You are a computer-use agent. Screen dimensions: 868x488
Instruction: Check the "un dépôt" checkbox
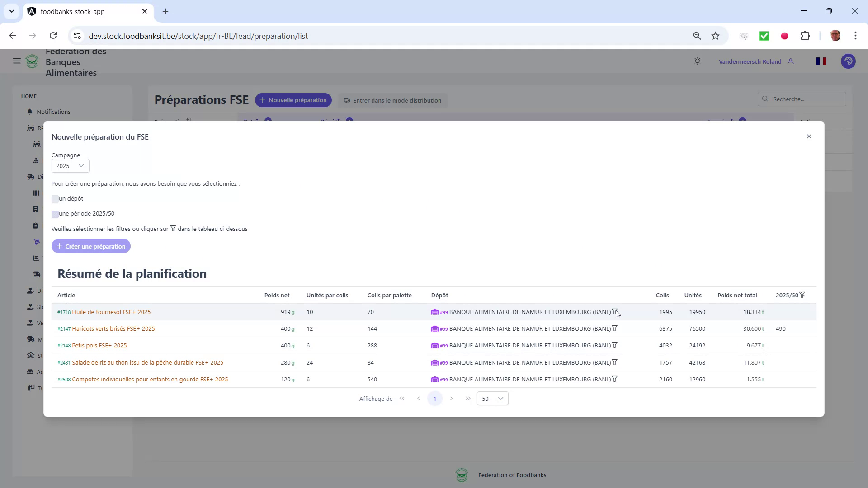[55, 199]
